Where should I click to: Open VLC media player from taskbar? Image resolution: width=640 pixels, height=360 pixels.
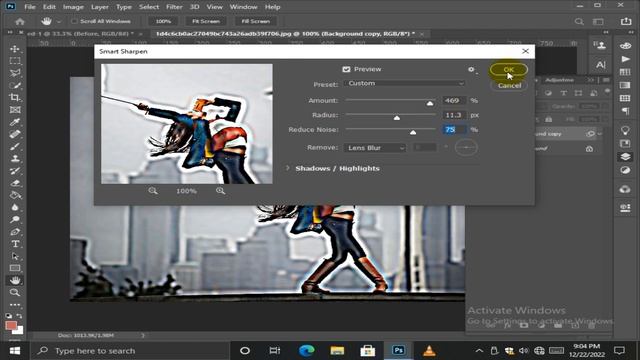coord(429,351)
